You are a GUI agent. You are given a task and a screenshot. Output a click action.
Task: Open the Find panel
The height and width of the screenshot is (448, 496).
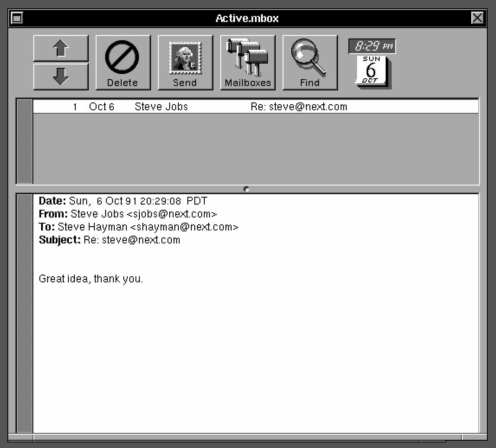tap(310, 63)
